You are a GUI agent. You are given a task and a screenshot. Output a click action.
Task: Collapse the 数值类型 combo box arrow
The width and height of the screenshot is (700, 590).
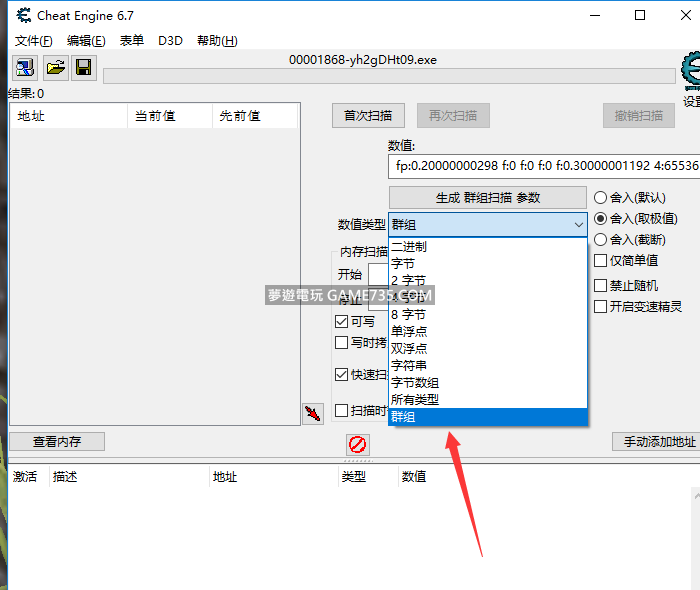[579, 224]
